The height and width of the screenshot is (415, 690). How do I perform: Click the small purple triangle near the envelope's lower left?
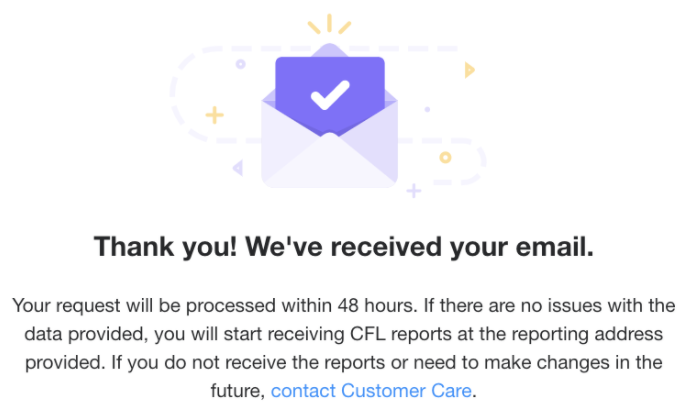click(238, 168)
